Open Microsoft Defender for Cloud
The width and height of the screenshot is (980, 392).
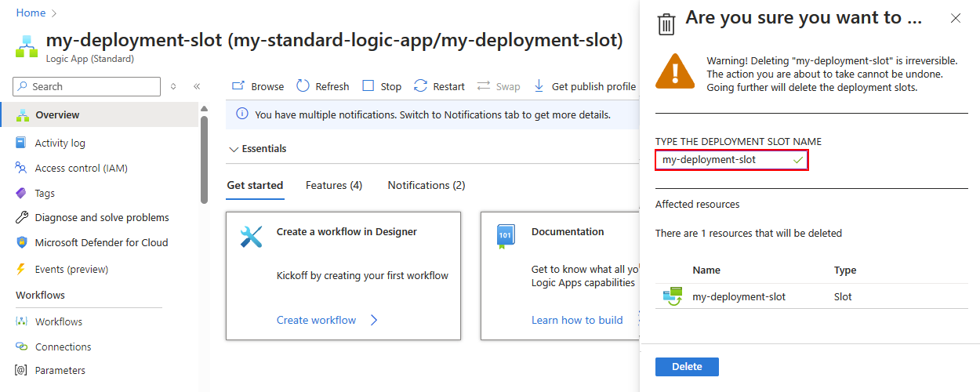101,242
